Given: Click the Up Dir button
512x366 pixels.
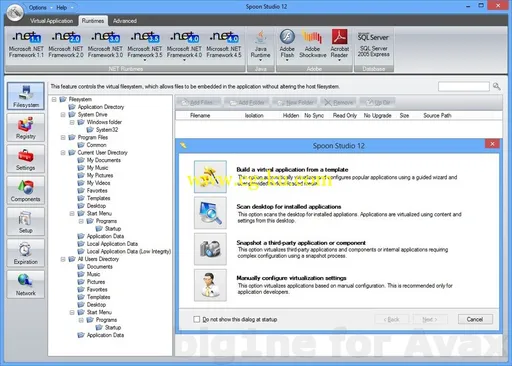Looking at the screenshot, I should [x=378, y=102].
